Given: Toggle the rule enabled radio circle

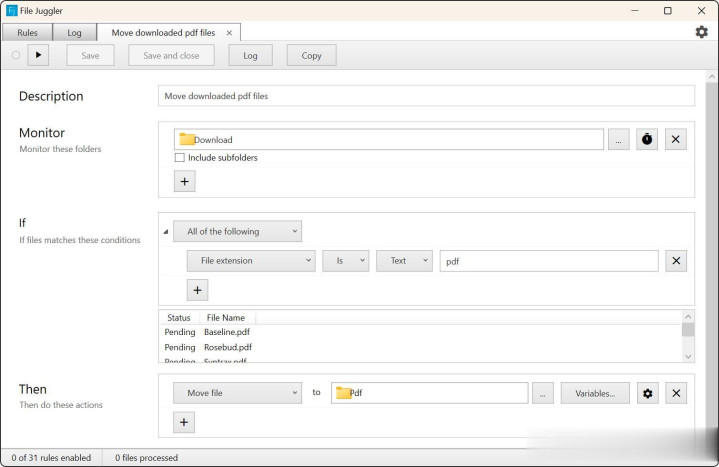Looking at the screenshot, I should (16, 55).
